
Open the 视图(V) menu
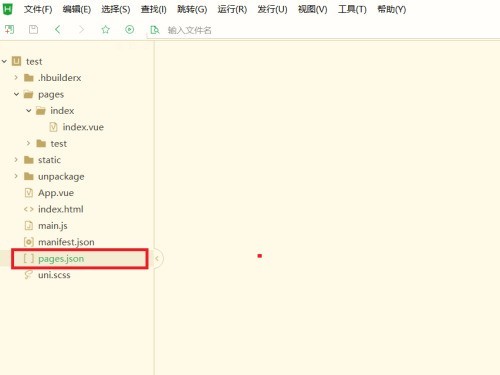[x=313, y=9]
